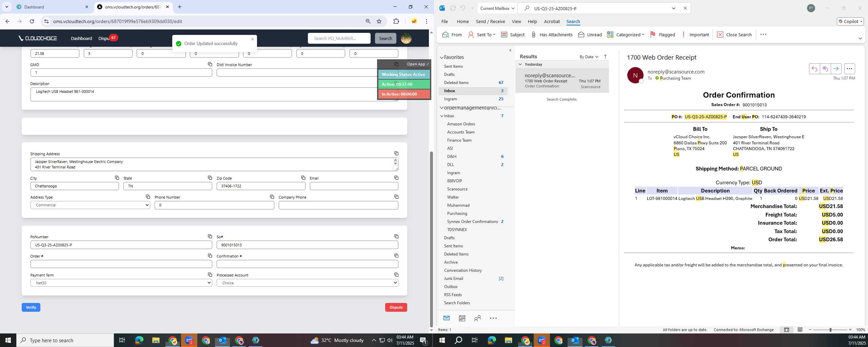
Task: Switch to the Home ribbon tab
Action: [462, 21]
